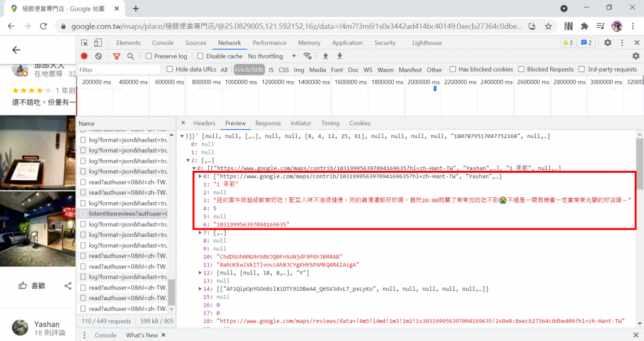
Task: Open the Sources panel tab
Action: 196,43
